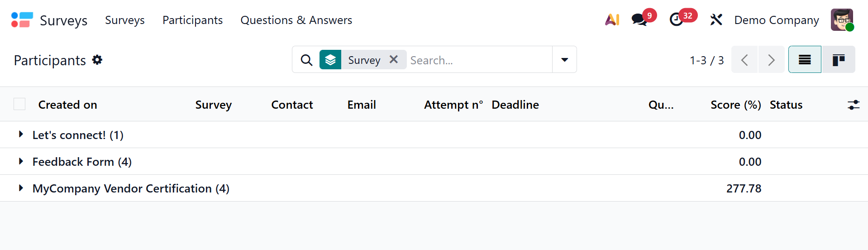This screenshot has height=250, width=868.
Task: Click the search magnifier icon
Action: 306,60
